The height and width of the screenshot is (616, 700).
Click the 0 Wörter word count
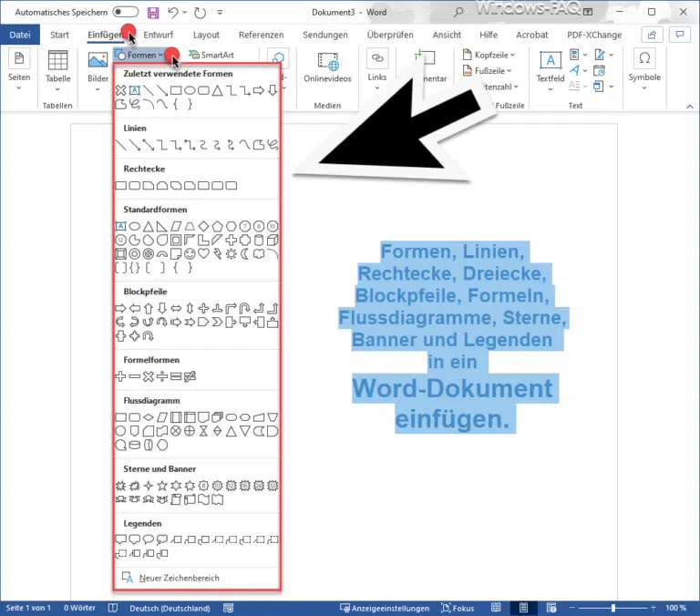click(x=79, y=608)
